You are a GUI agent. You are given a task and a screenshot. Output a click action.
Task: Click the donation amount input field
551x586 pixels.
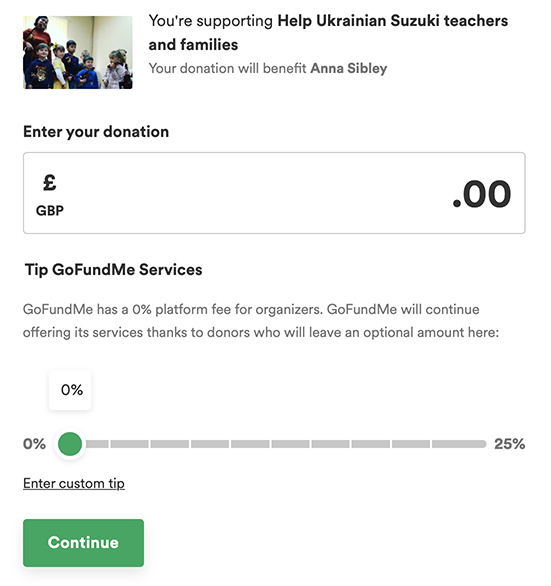click(x=274, y=193)
